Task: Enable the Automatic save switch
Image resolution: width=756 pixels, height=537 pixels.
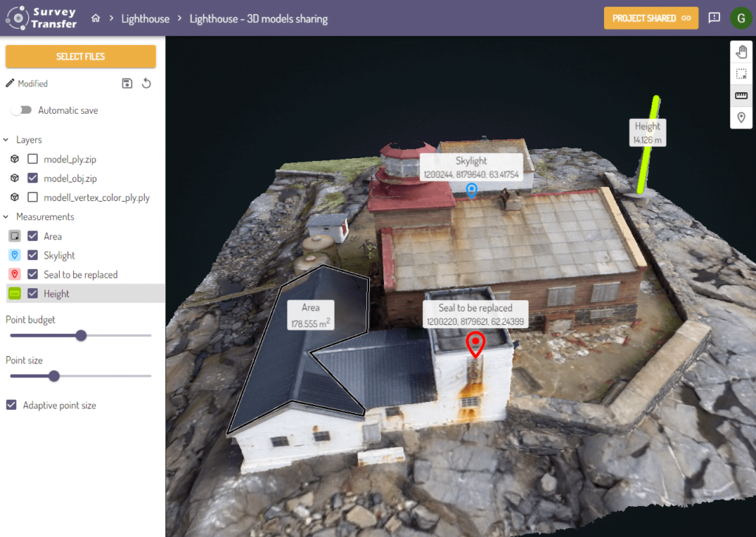Action: point(21,110)
